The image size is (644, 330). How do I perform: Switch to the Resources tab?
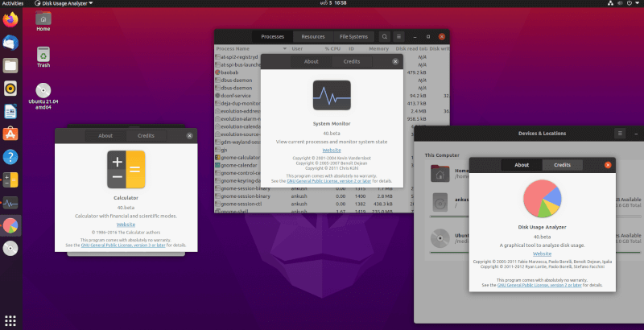313,37
